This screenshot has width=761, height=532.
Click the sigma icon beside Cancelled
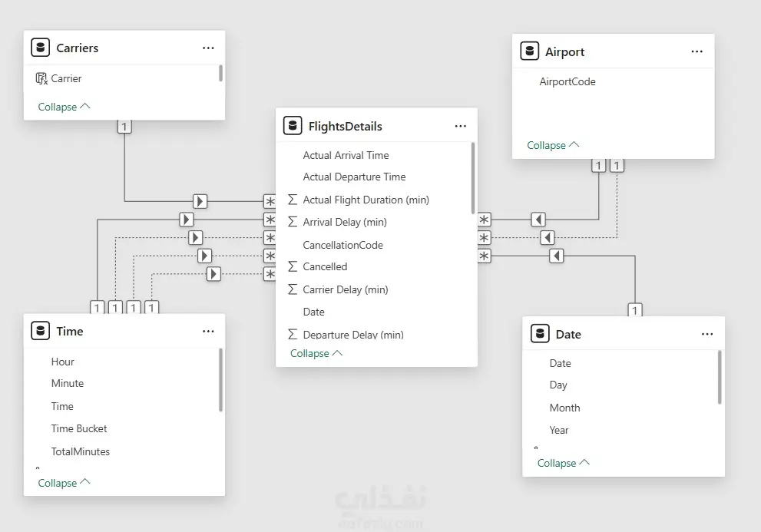point(293,266)
